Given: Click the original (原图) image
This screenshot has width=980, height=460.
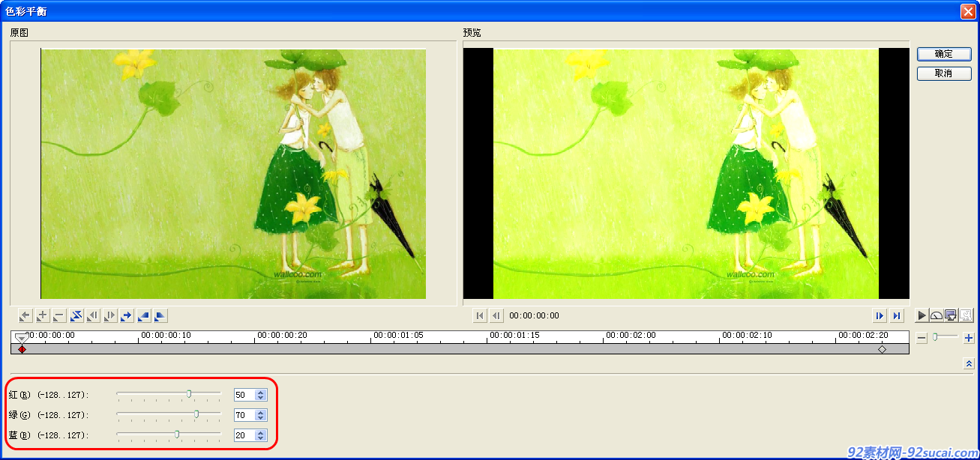Looking at the screenshot, I should (x=233, y=174).
